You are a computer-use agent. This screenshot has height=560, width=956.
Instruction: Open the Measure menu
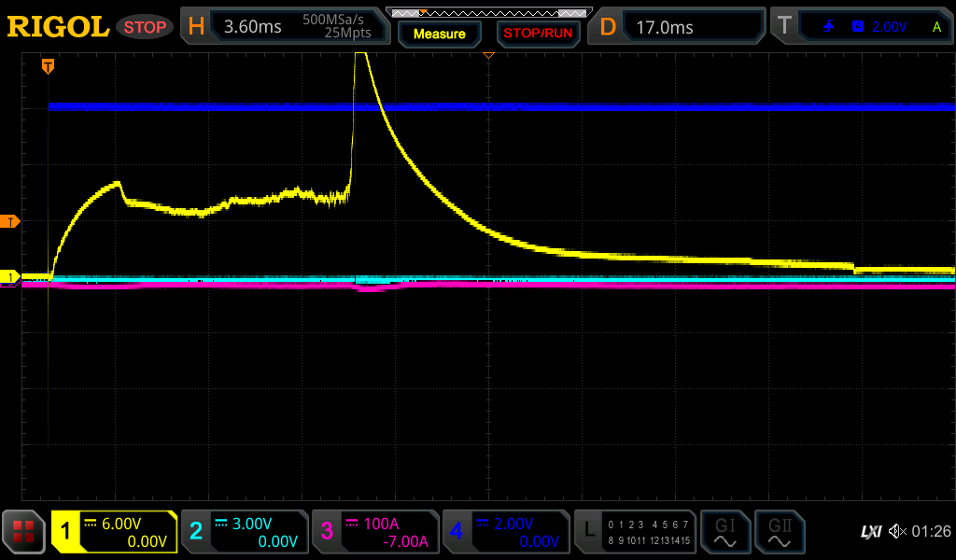pos(439,34)
